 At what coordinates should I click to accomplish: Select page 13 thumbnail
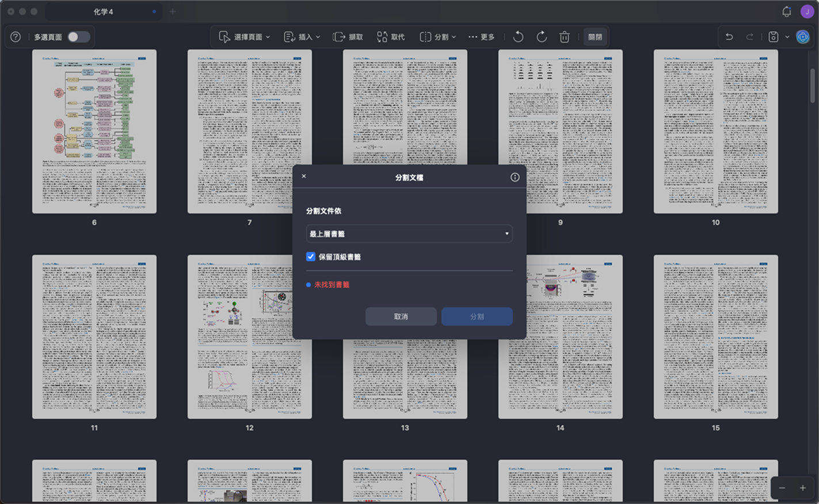405,379
